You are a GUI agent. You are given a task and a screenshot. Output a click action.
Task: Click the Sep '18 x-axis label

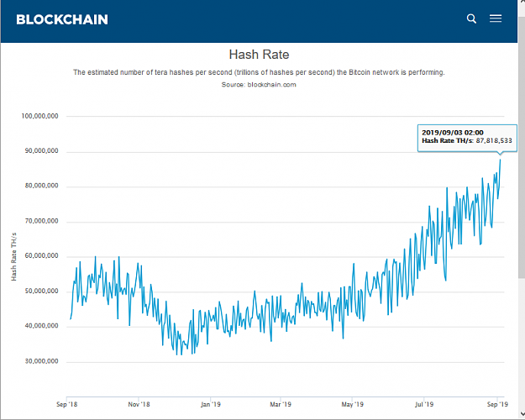(67, 404)
